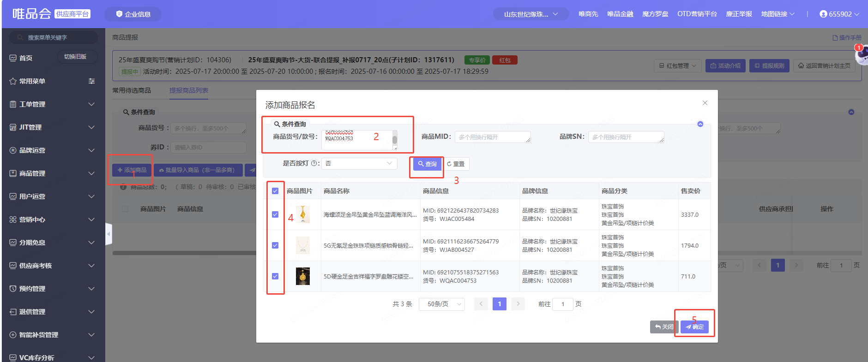Toggle the select-all checkbox in table header
This screenshot has width=868, height=362.
[275, 191]
